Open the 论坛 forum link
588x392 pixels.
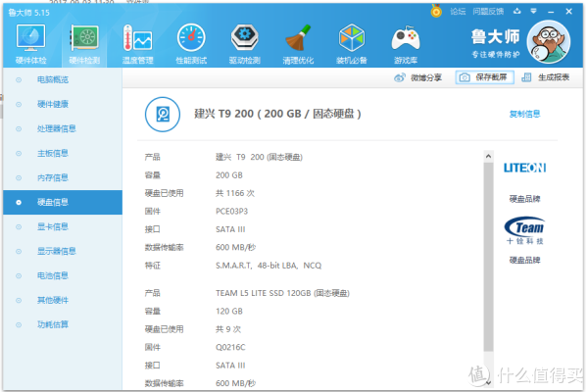click(x=458, y=12)
